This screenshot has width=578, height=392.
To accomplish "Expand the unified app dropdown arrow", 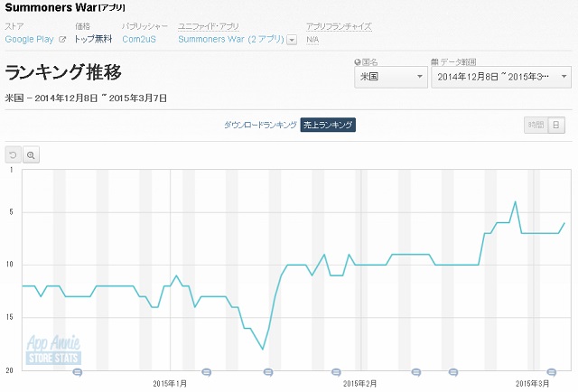I will (x=292, y=40).
